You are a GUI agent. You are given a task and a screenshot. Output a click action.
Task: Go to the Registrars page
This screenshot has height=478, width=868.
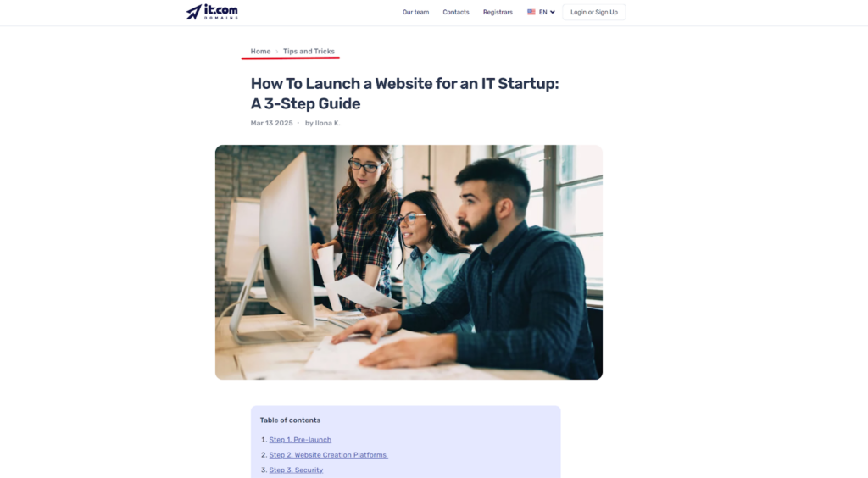[498, 12]
